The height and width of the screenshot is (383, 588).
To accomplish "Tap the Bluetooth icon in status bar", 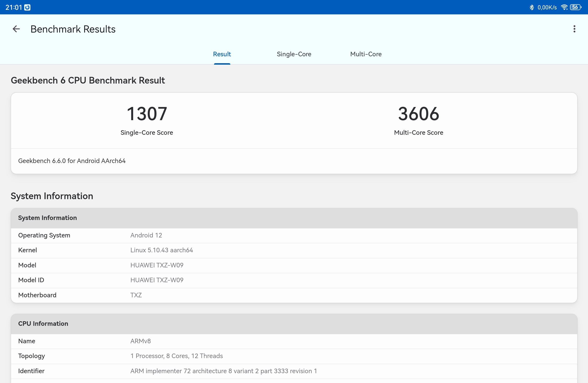I will [x=531, y=7].
